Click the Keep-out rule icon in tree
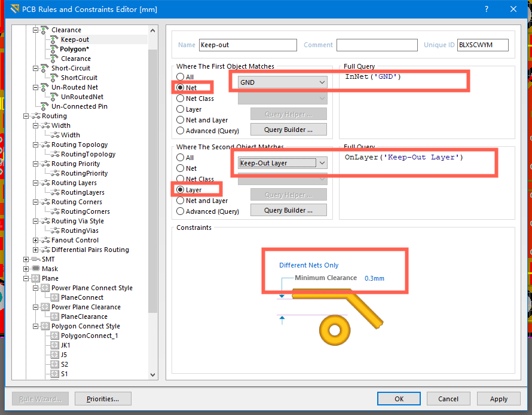The height and width of the screenshot is (415, 532). [x=54, y=39]
